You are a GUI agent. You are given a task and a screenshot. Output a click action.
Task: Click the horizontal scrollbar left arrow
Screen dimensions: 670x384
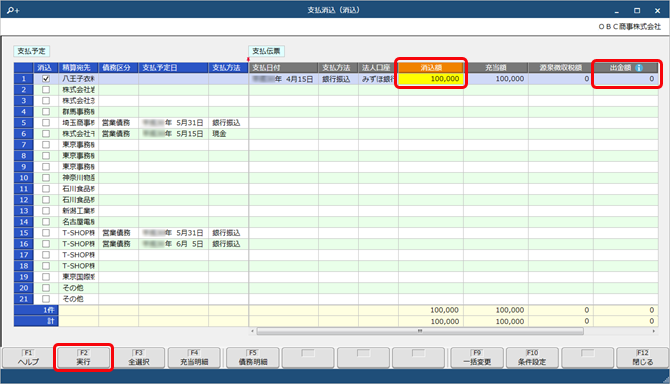point(253,331)
